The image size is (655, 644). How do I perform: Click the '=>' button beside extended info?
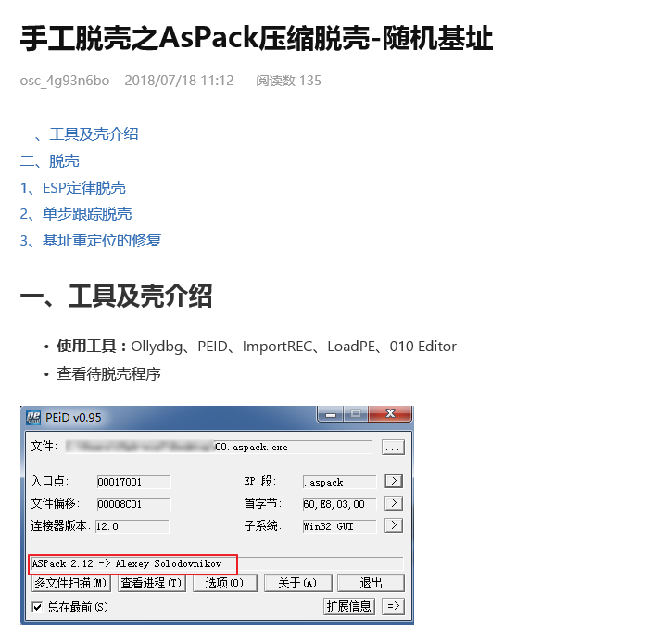(393, 606)
